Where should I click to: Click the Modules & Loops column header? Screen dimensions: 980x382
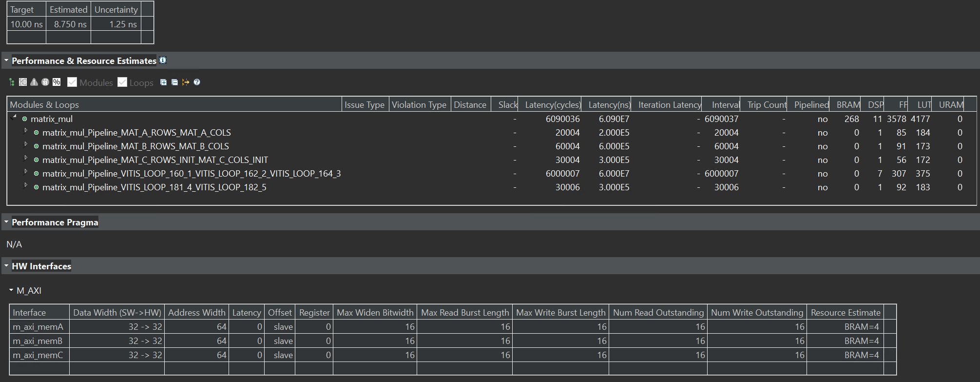point(174,104)
